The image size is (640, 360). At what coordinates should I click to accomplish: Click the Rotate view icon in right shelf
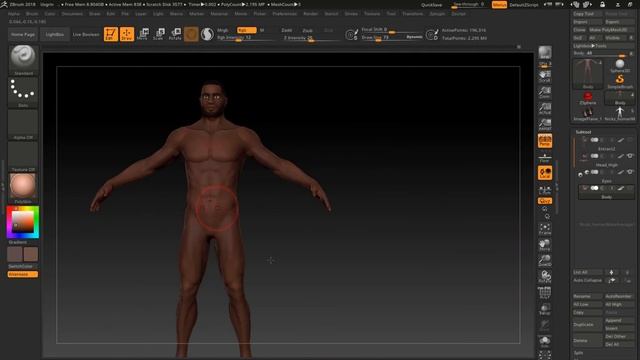(545, 277)
